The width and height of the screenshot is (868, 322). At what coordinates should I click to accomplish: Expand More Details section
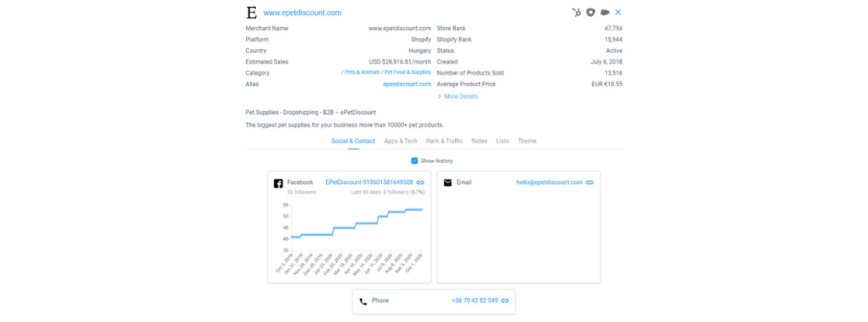click(x=460, y=97)
